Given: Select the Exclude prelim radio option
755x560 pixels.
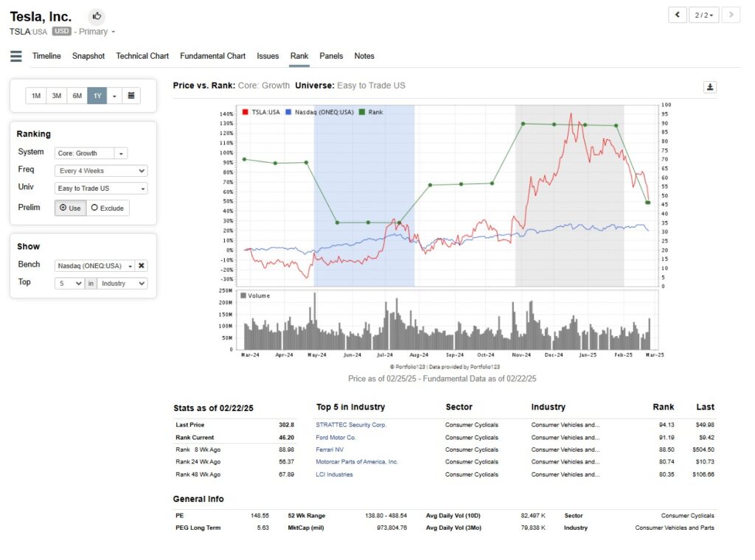Looking at the screenshot, I should (108, 208).
